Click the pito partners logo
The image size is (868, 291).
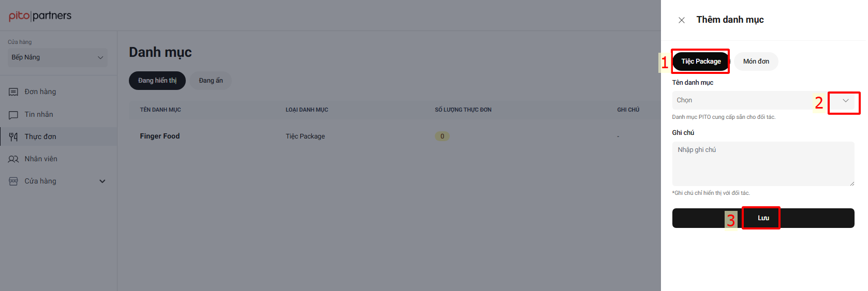40,16
